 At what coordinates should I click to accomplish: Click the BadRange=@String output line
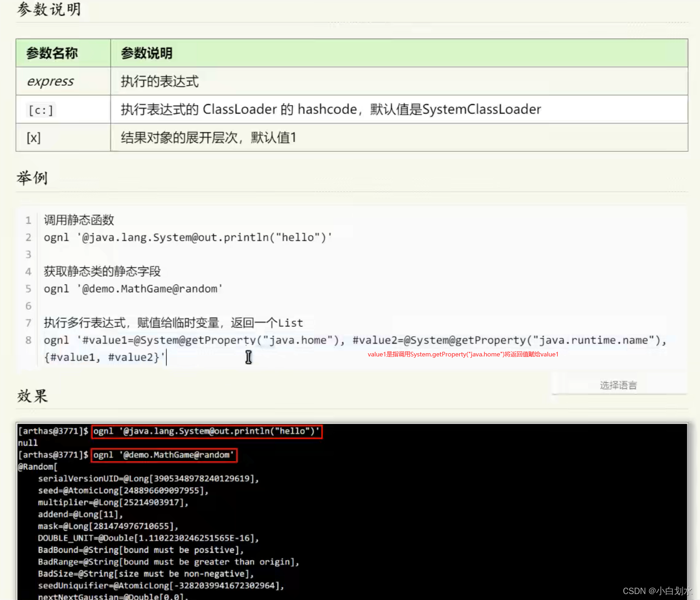[169, 562]
